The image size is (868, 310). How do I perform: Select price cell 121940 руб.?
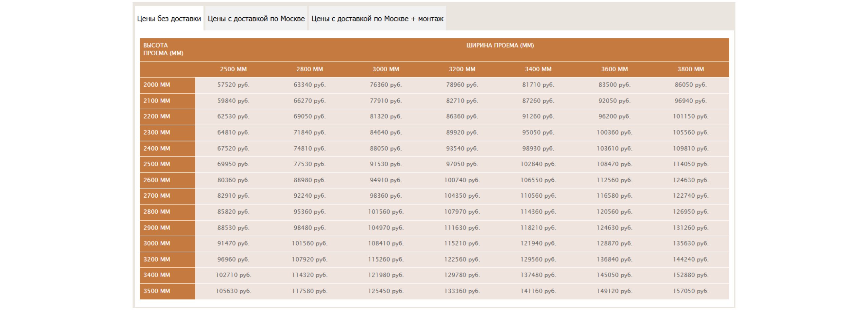click(538, 243)
